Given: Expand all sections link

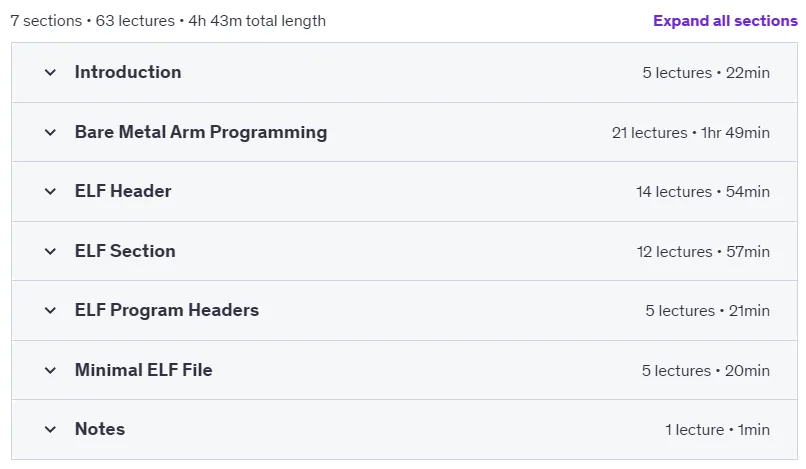Looking at the screenshot, I should [725, 21].
